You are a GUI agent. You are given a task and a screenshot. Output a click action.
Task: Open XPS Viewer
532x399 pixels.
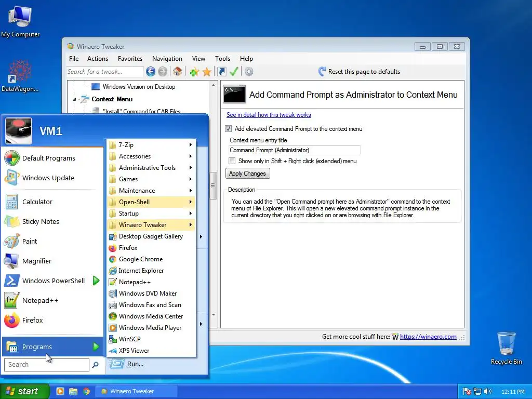point(151,351)
